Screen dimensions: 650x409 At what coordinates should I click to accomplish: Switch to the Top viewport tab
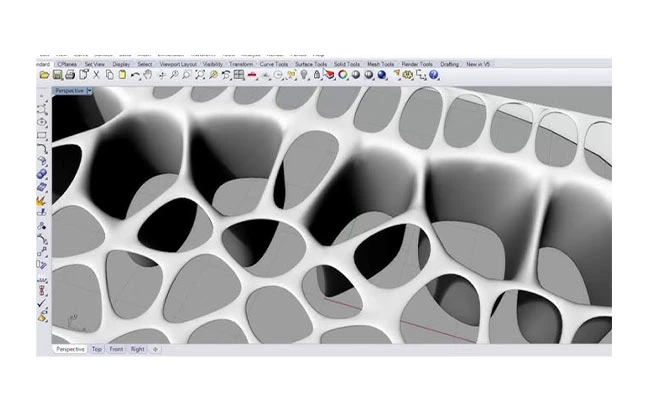click(x=97, y=349)
